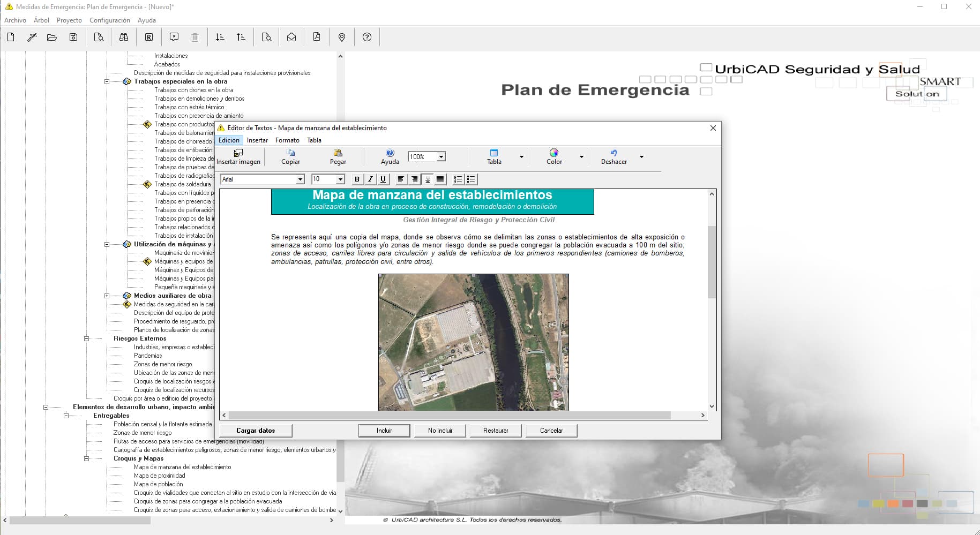Image resolution: width=980 pixels, height=535 pixels.
Task: Open the Árbol menu
Action: coord(41,20)
